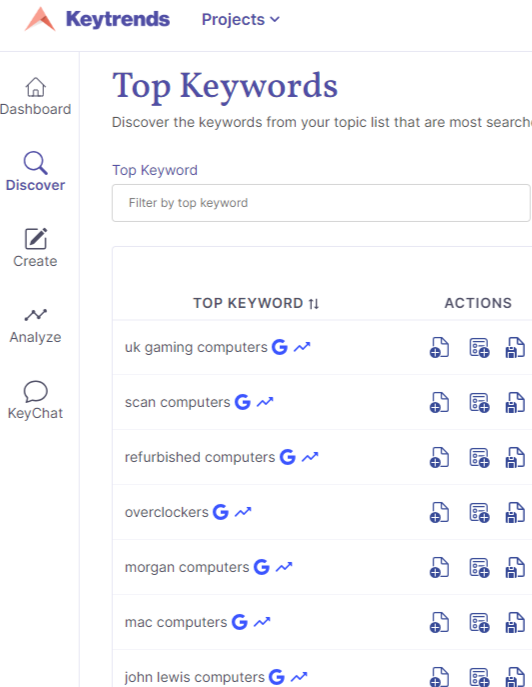Open trend icon for uk gaming computers
The width and height of the screenshot is (532, 687).
302,347
